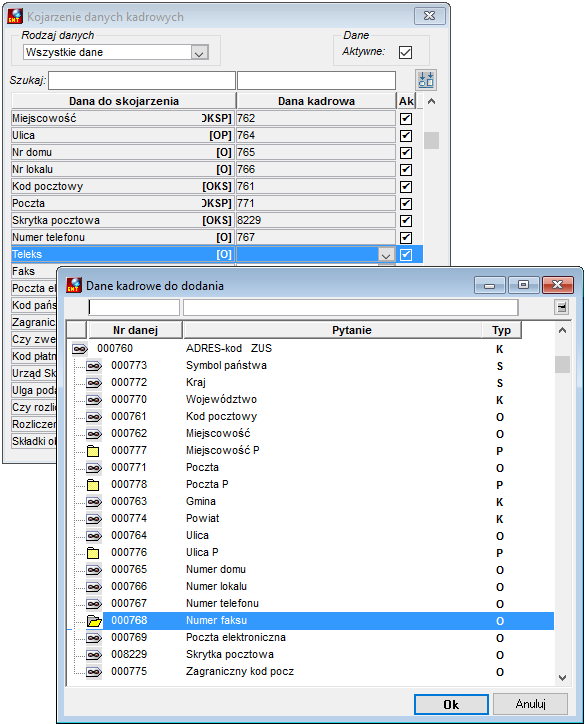
Task: Click the link icon for 000766 Numer lokalu
Action: pos(94,586)
